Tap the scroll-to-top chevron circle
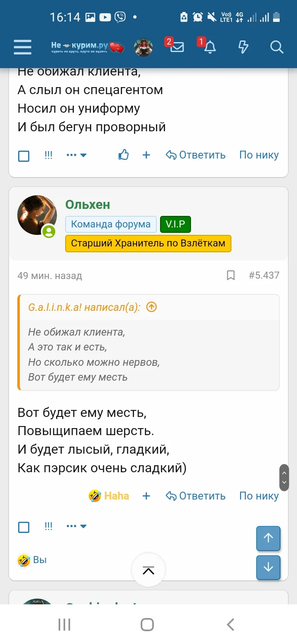 148,570
